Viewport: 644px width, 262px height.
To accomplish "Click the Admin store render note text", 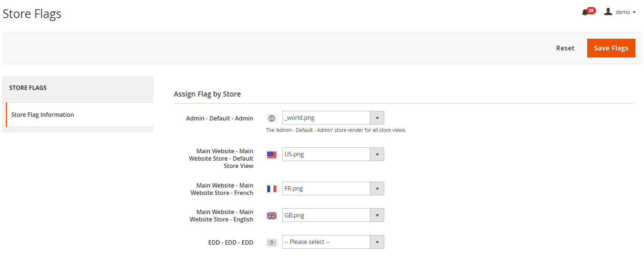I will tap(336, 130).
